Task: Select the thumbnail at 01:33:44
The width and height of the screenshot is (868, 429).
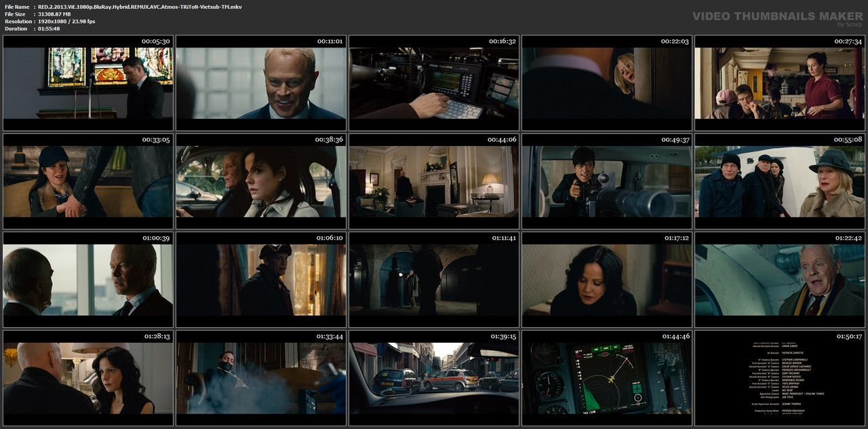Action: [x=261, y=378]
